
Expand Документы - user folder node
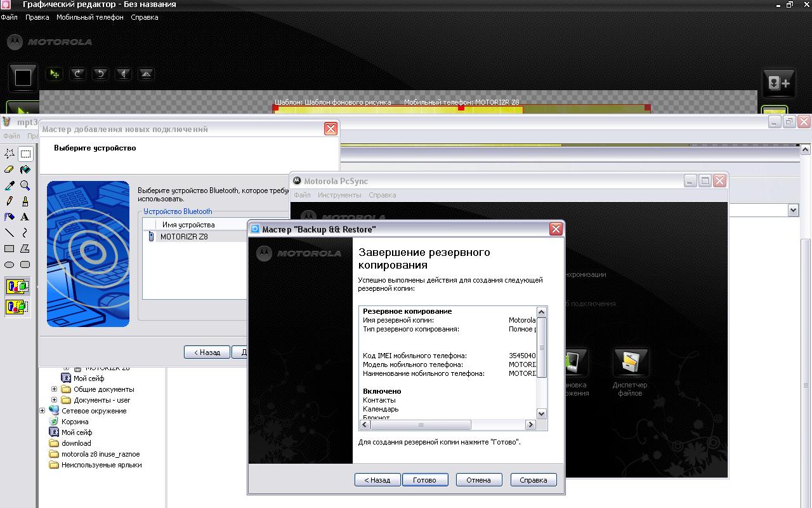[x=55, y=400]
